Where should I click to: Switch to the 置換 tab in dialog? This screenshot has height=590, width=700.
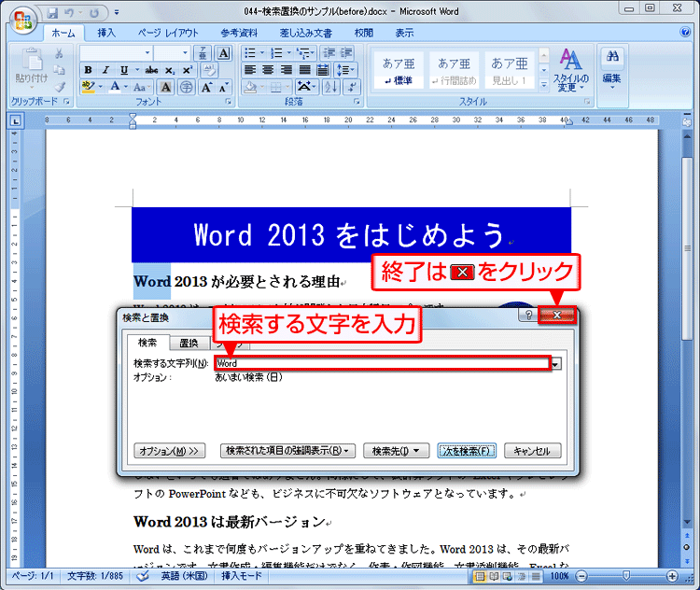(189, 343)
